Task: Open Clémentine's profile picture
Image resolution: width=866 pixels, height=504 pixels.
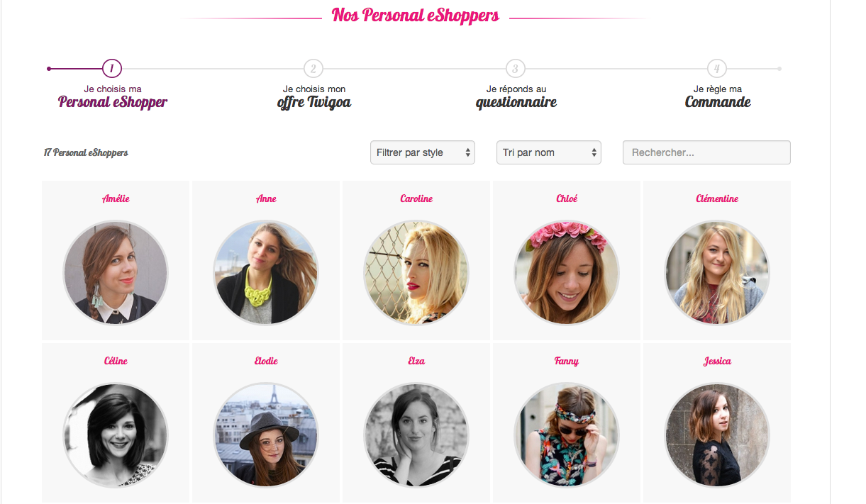Action: (x=717, y=273)
